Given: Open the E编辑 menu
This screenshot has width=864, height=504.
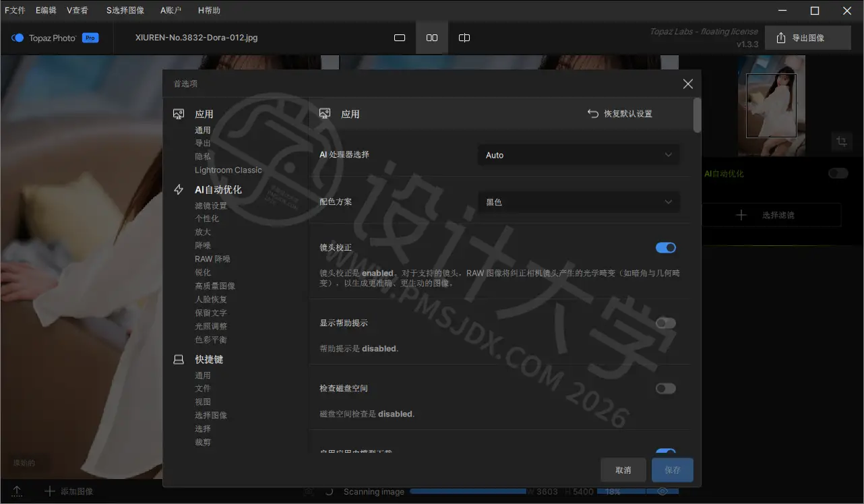Looking at the screenshot, I should 46,10.
